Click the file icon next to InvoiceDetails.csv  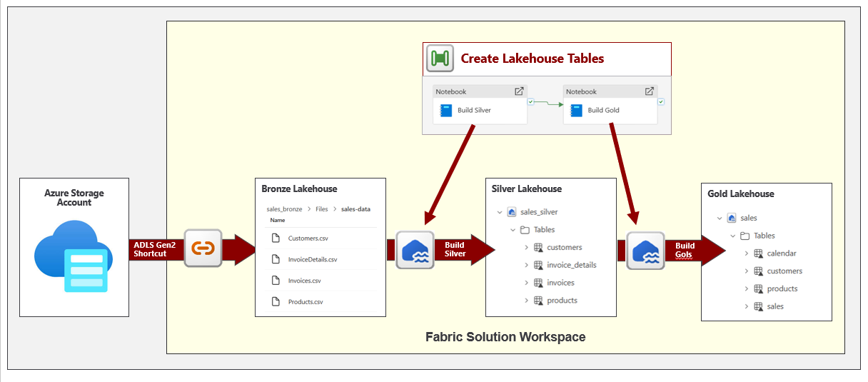275,259
